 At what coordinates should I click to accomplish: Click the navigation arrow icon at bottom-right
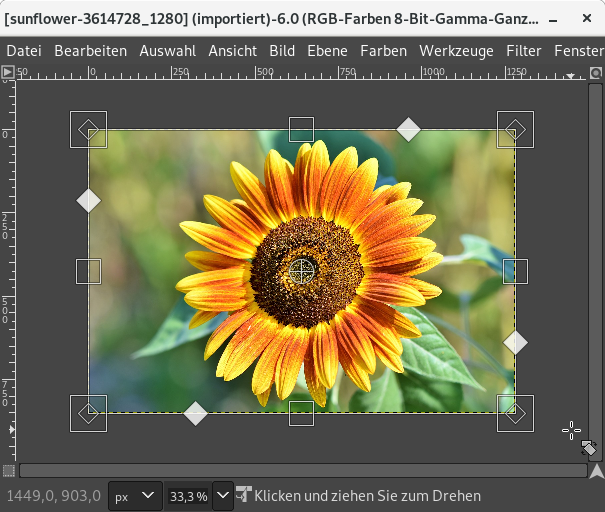(x=596, y=471)
